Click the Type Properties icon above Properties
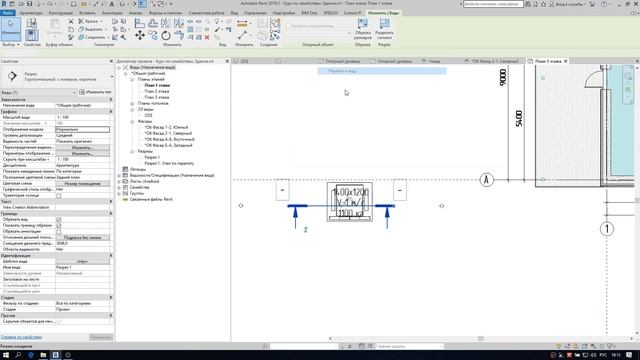640x360 pixels. pyautogui.click(x=31, y=23)
